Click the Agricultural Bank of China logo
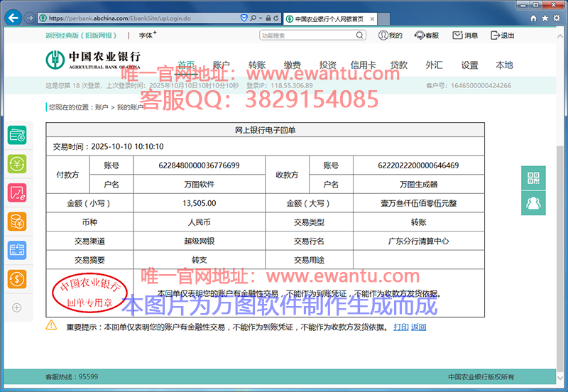 [93, 60]
